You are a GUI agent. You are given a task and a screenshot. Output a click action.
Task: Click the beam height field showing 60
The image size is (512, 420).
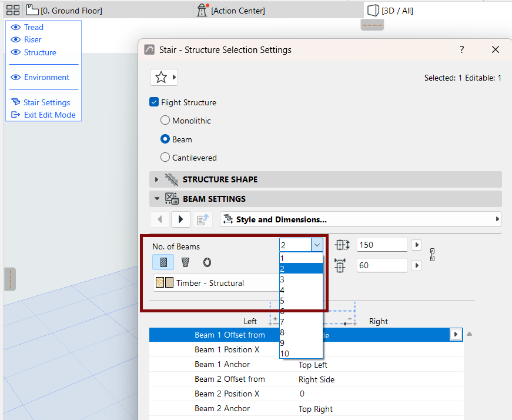click(x=382, y=265)
